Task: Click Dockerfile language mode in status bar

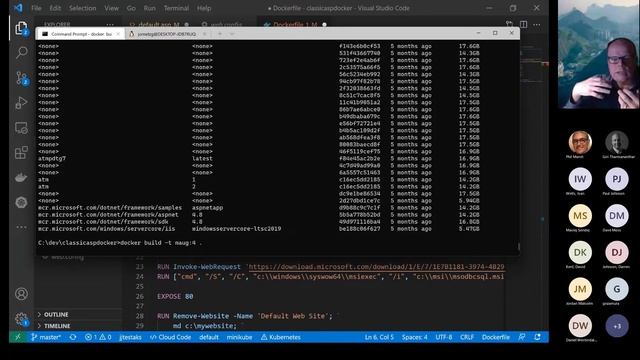Action: [496, 337]
